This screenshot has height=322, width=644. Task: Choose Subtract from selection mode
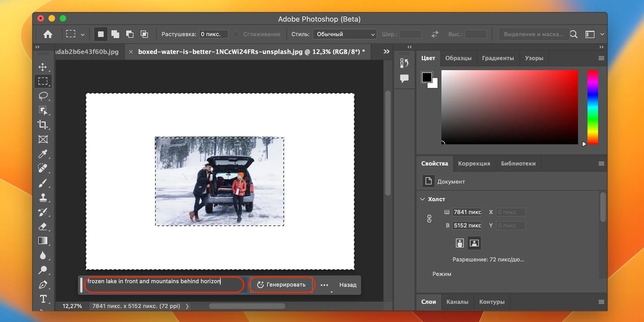pyautogui.click(x=130, y=34)
